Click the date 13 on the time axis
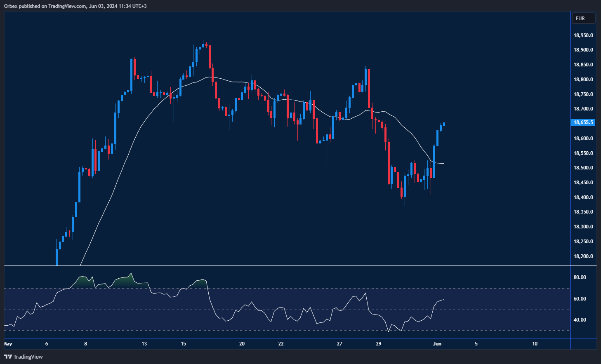Image resolution: width=601 pixels, height=364 pixels. coord(144,344)
